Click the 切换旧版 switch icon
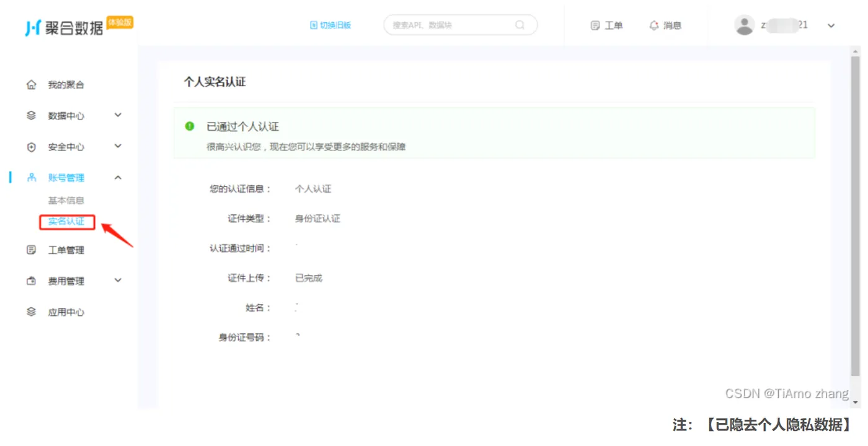 click(x=314, y=25)
